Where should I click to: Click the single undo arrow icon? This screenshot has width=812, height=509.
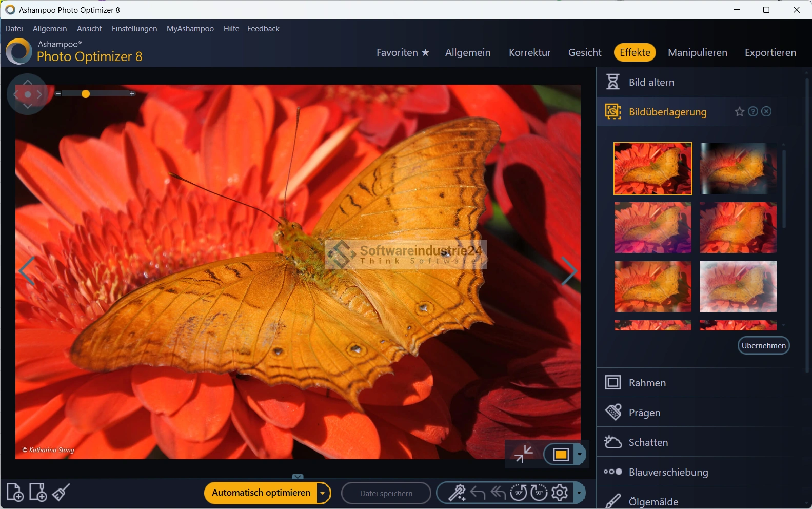(x=478, y=493)
